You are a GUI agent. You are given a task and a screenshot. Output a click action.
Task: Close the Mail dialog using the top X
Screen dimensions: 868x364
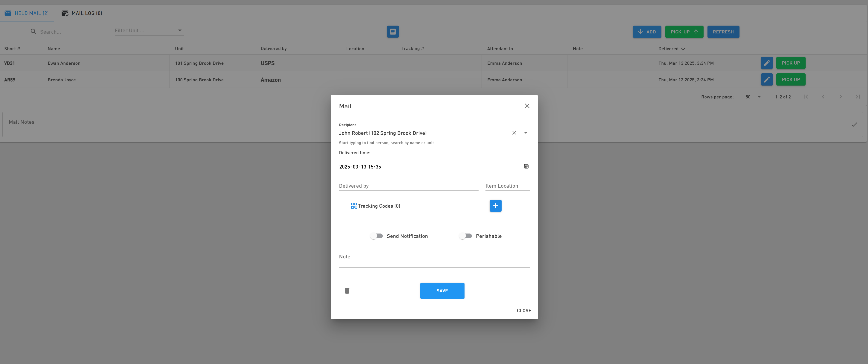pyautogui.click(x=527, y=106)
